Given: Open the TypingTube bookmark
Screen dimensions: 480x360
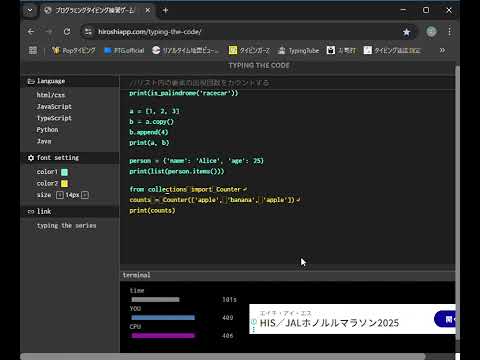Looking at the screenshot, I should pyautogui.click(x=299, y=50).
